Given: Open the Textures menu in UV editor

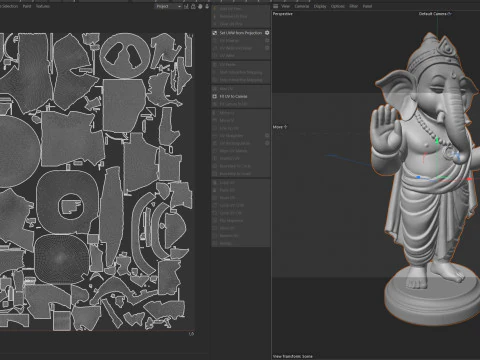Looking at the screenshot, I should pyautogui.click(x=43, y=6).
